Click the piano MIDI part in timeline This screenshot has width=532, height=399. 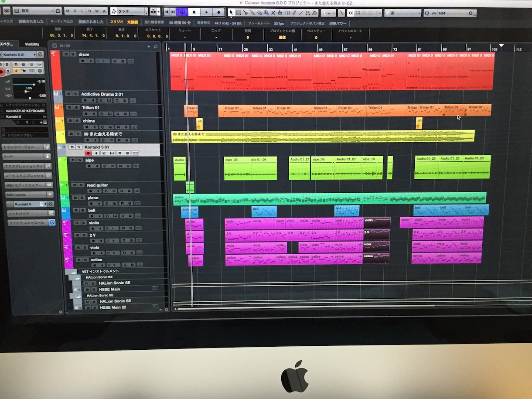[x=330, y=199]
